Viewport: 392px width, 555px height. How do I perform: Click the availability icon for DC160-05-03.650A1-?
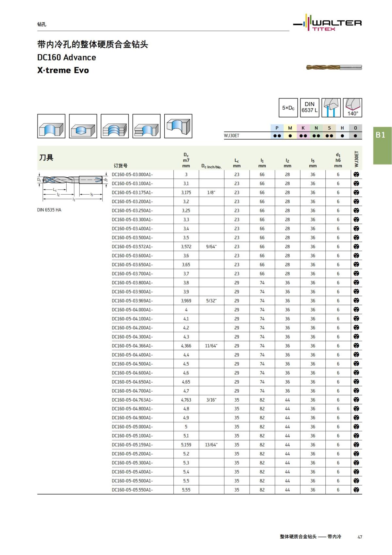click(x=356, y=265)
